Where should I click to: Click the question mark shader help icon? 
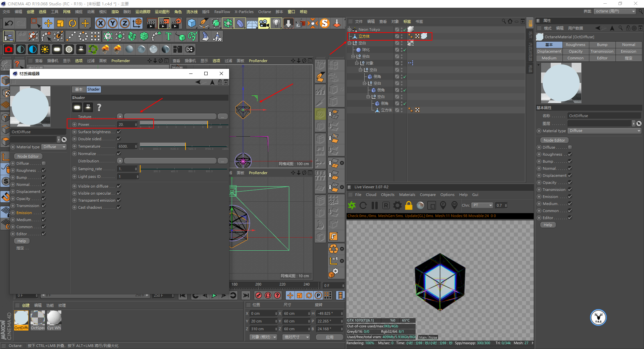pos(99,107)
